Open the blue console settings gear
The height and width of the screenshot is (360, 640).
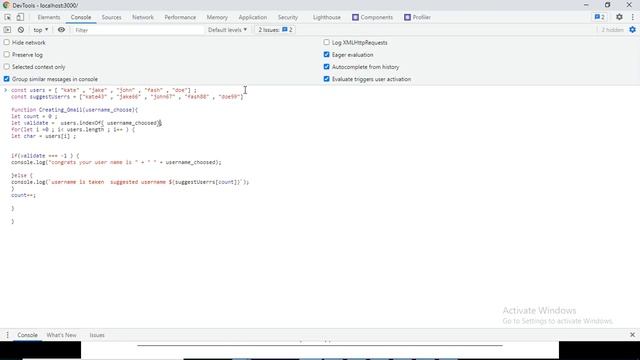(632, 30)
